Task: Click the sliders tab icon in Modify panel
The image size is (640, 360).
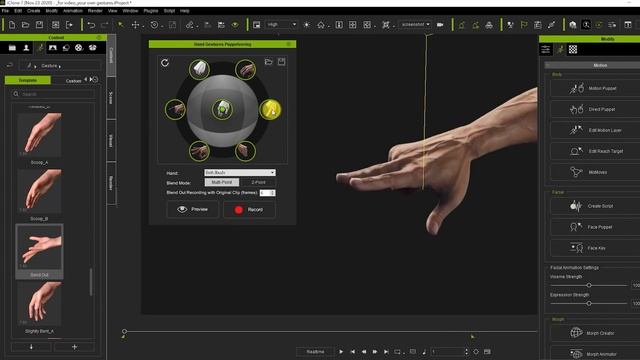Action: tap(546, 50)
